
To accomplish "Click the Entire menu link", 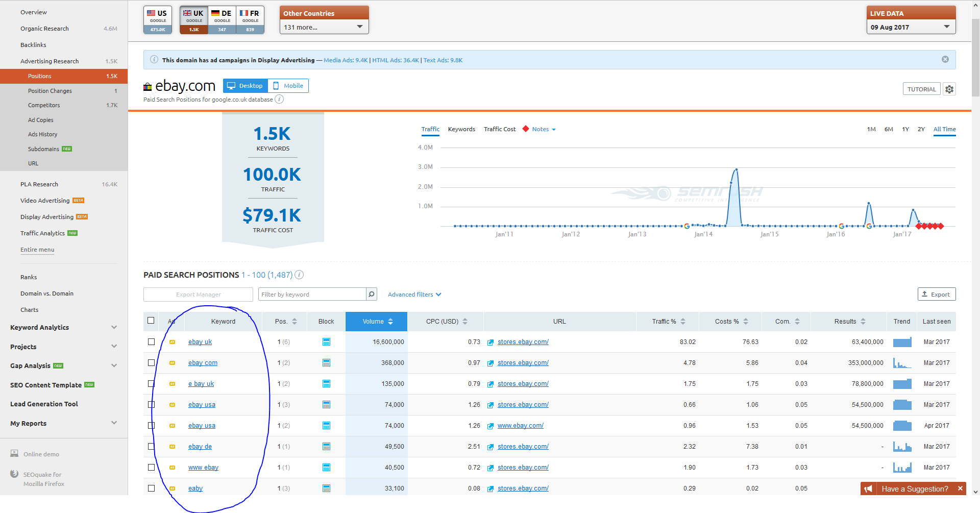I will (x=37, y=250).
